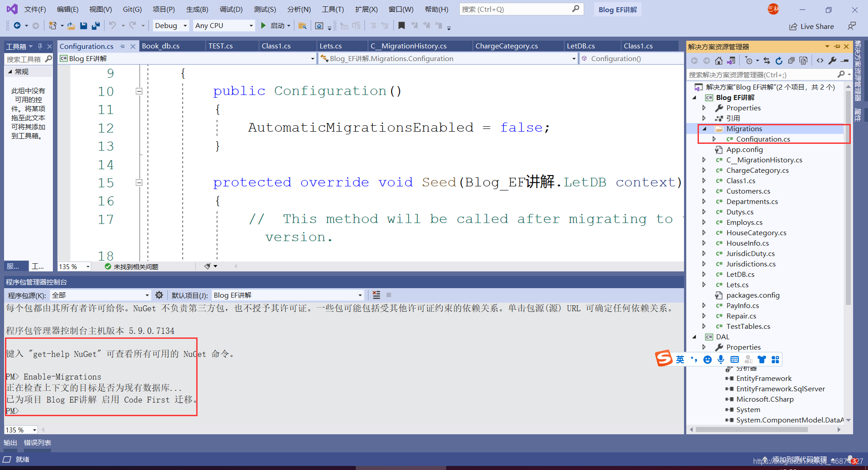The width and height of the screenshot is (868, 470).
Task: Collapse the Configuration() constructor code block
Action: 139,91
